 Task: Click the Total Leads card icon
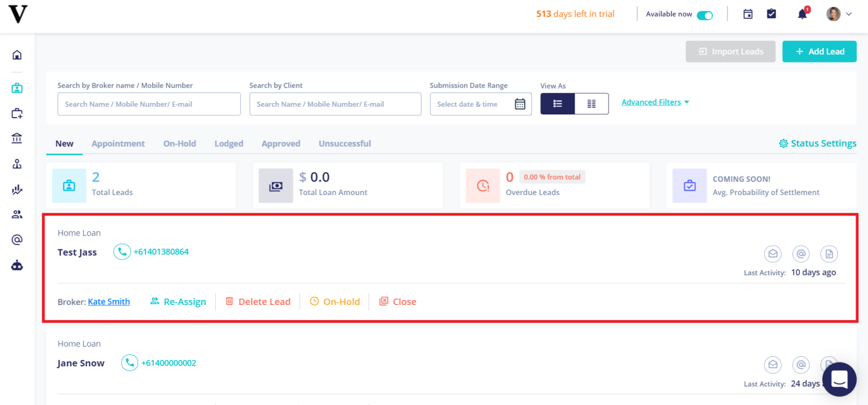tap(69, 186)
